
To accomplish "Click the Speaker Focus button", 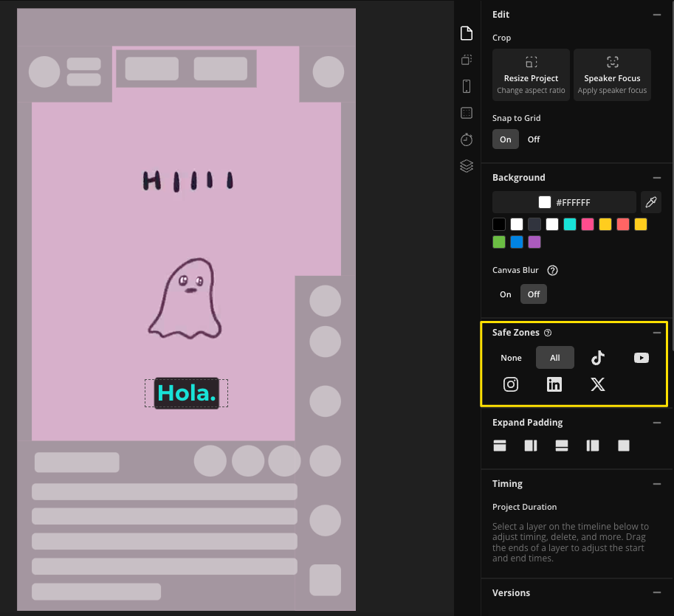I will pyautogui.click(x=612, y=75).
